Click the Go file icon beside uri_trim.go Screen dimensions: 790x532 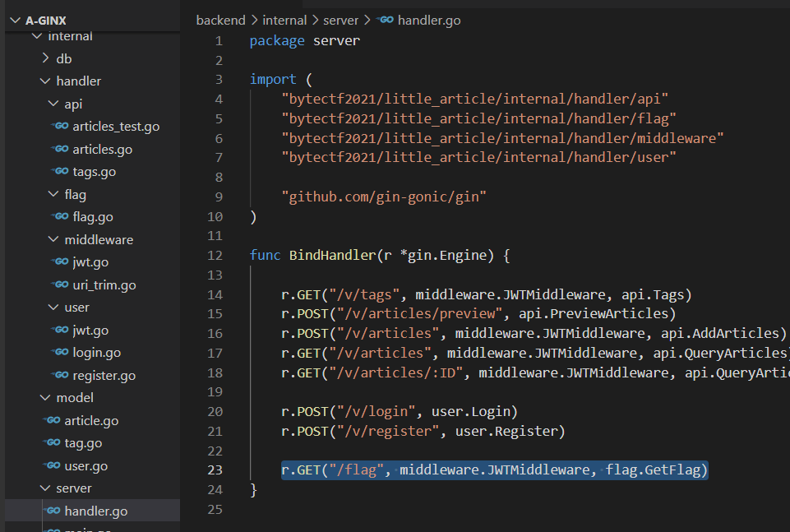pyautogui.click(x=60, y=285)
